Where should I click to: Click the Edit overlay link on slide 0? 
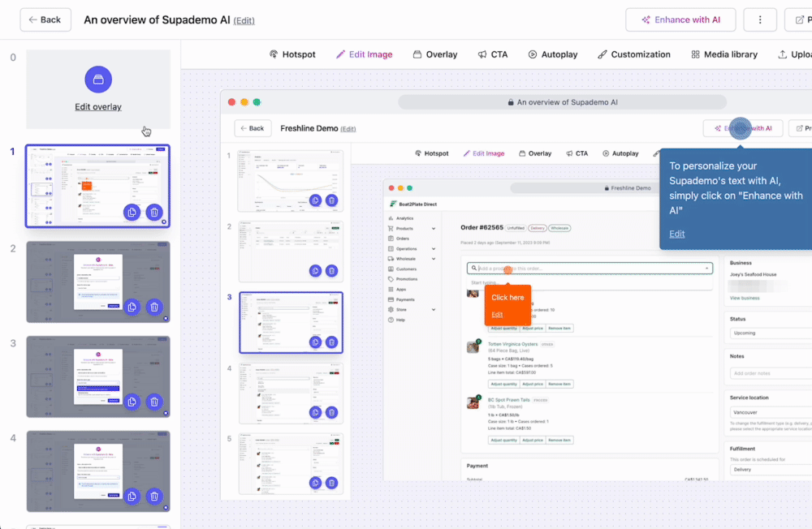tap(98, 106)
